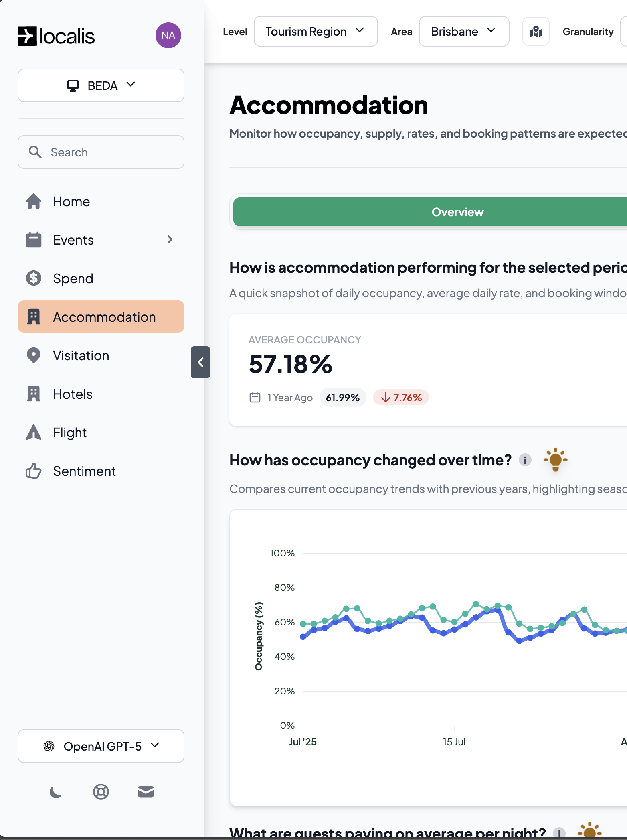Click the map view icon button
This screenshot has height=840, width=627.
tap(536, 32)
